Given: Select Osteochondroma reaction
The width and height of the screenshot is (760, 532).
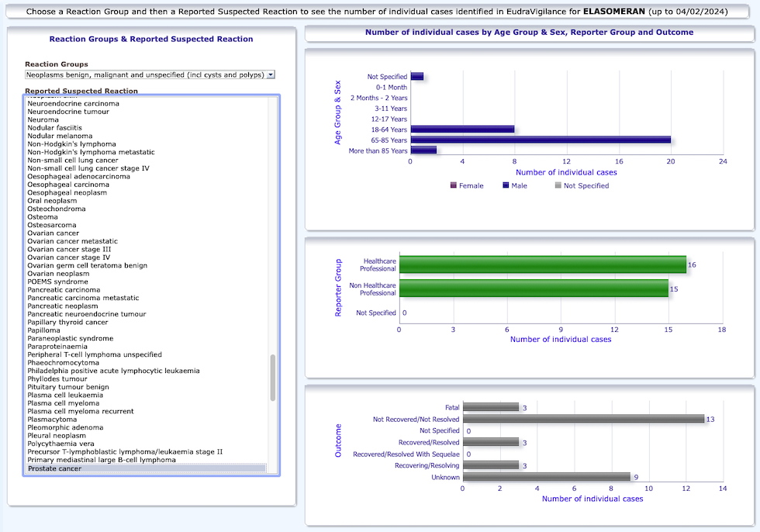Looking at the screenshot, I should (56, 209).
